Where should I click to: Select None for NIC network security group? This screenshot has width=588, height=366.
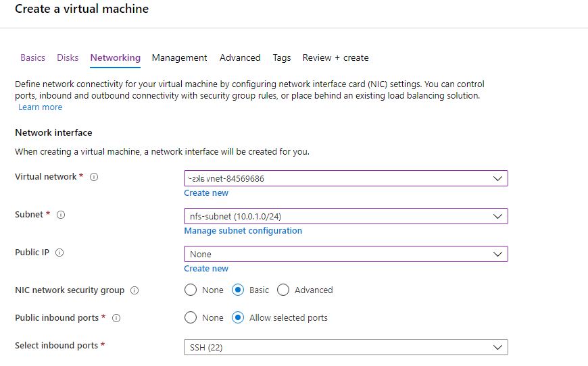coord(191,290)
